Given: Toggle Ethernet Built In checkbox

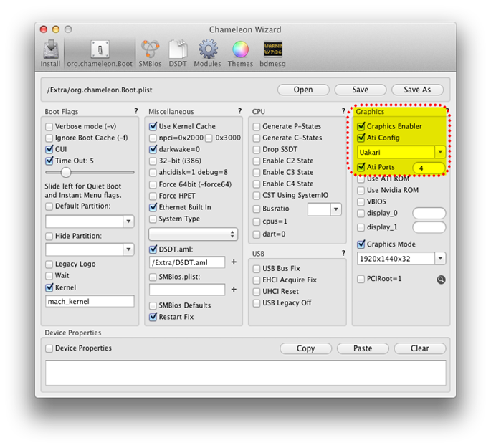Looking at the screenshot, I should pos(153,207).
